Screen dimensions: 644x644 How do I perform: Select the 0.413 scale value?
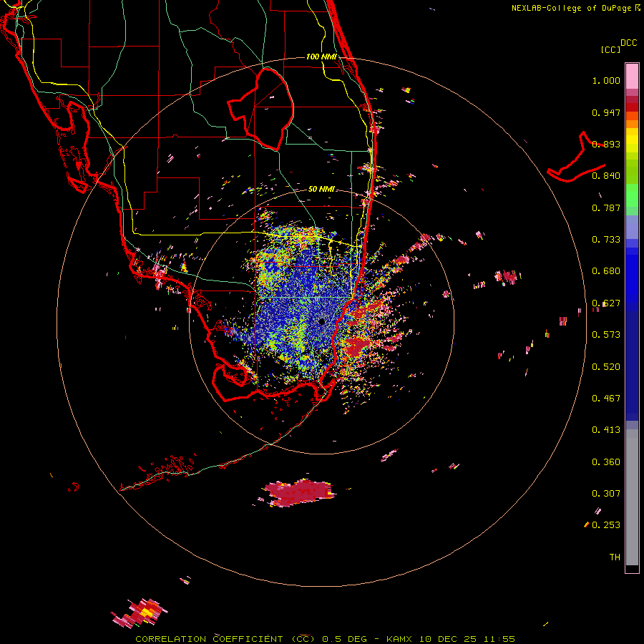tap(606, 430)
